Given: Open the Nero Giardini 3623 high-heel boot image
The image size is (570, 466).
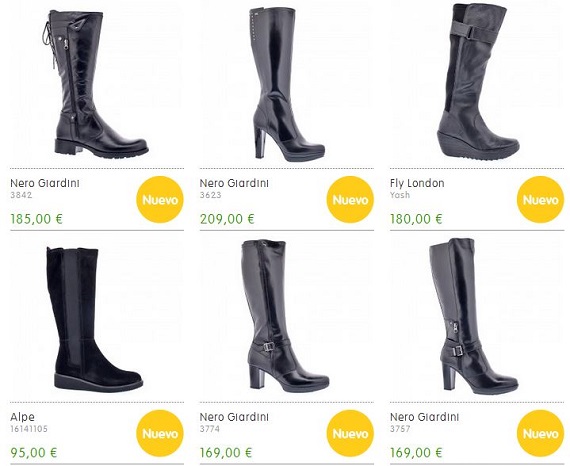Looking at the screenshot, I should click(x=285, y=83).
